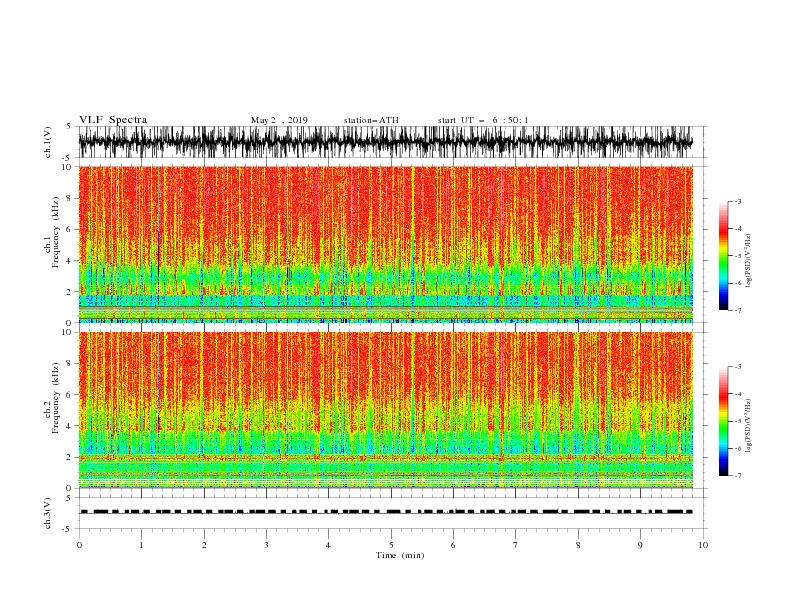This screenshot has height=612, width=792.
Task: Click the ch.2 color bar "log(PSD)(V²/Hz)" label
Action: (x=748, y=426)
